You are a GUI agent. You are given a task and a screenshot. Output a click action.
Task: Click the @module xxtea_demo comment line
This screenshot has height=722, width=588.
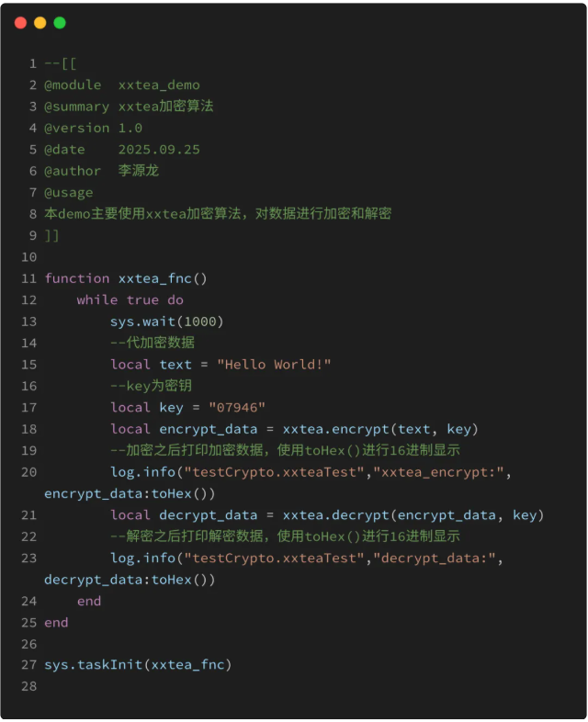[x=122, y=85]
